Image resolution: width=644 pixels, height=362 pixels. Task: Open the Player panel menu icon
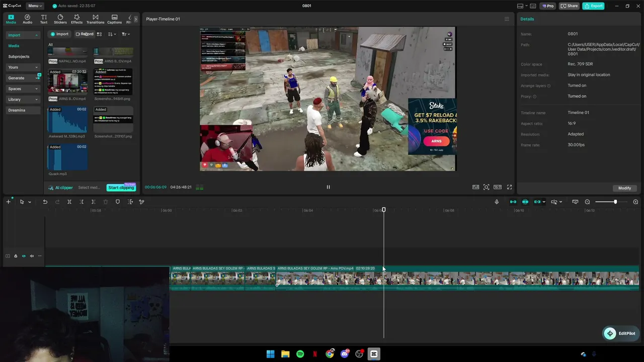[x=507, y=19]
